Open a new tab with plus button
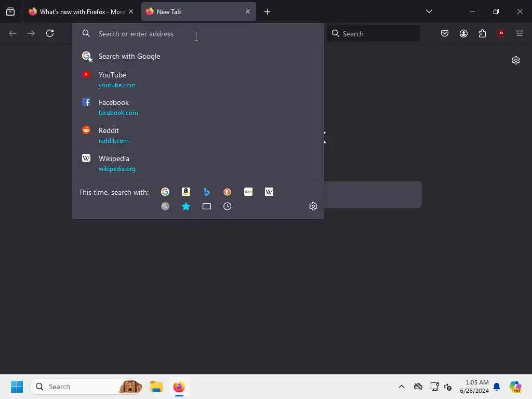532x399 pixels. point(268,12)
